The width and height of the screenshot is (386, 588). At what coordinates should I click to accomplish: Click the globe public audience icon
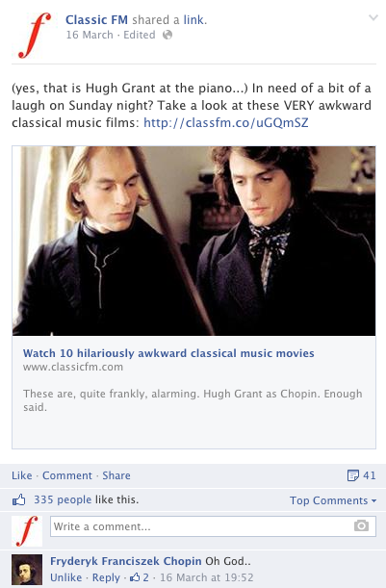point(167,35)
